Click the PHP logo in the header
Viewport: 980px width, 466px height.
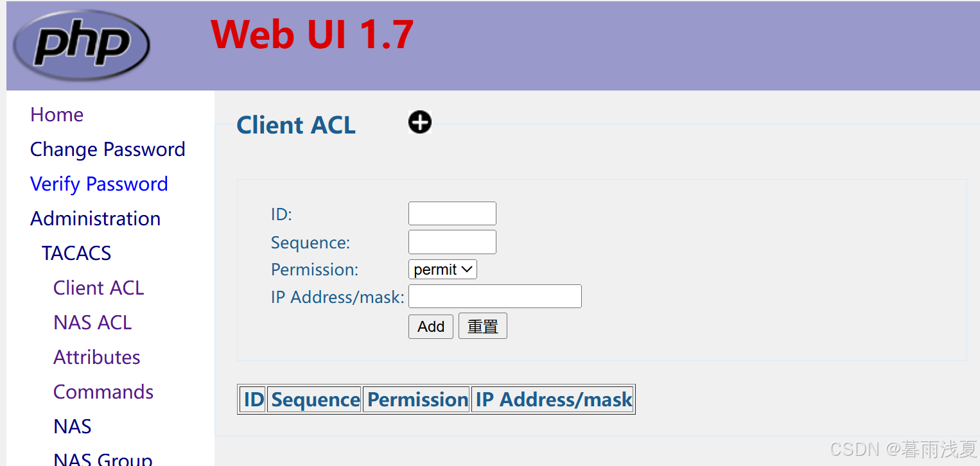(82, 45)
